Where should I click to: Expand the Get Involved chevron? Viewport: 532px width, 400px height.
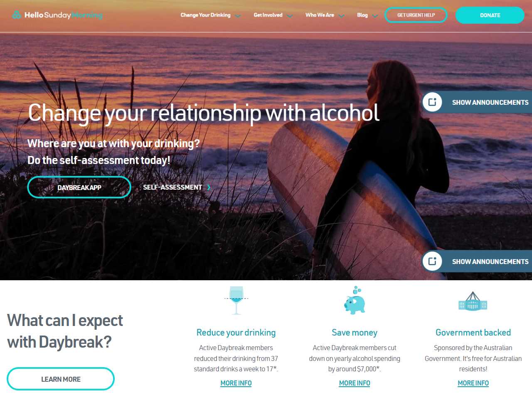click(x=290, y=16)
